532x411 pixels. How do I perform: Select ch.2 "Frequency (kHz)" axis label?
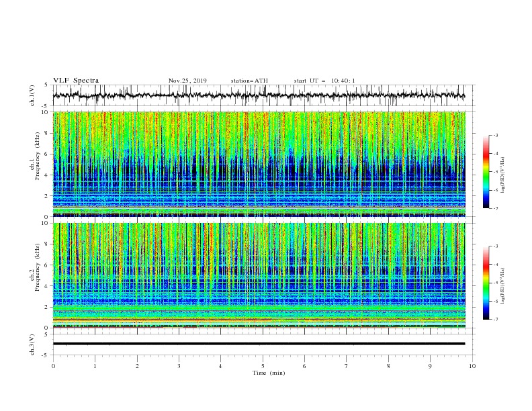click(38, 267)
